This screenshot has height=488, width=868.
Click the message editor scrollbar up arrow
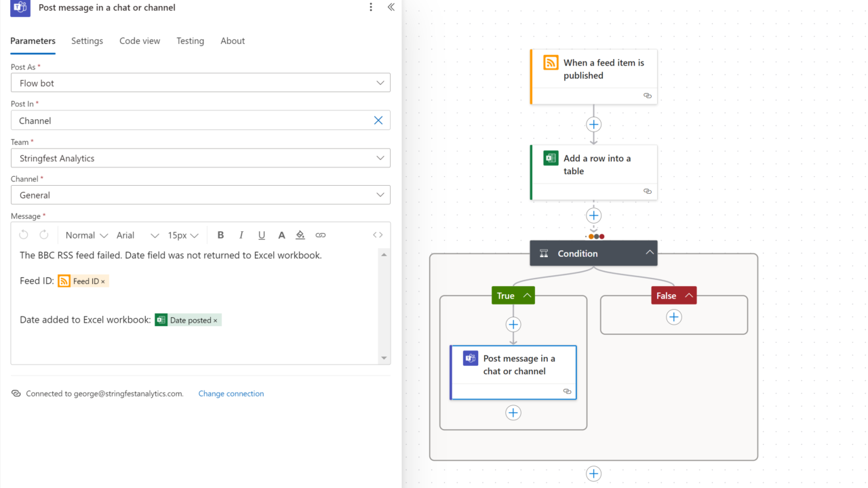pyautogui.click(x=384, y=255)
